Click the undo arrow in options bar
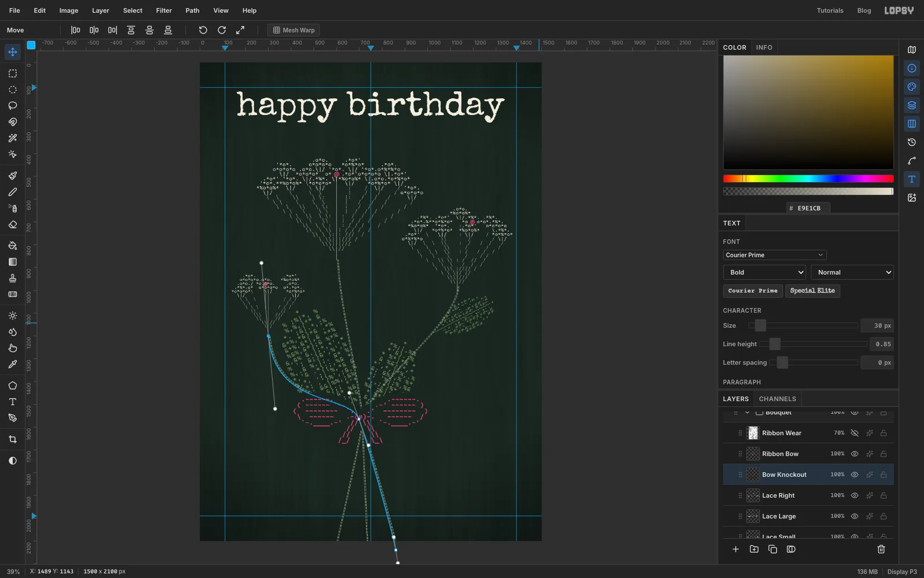Screen dimensions: 924x578 pos(203,30)
